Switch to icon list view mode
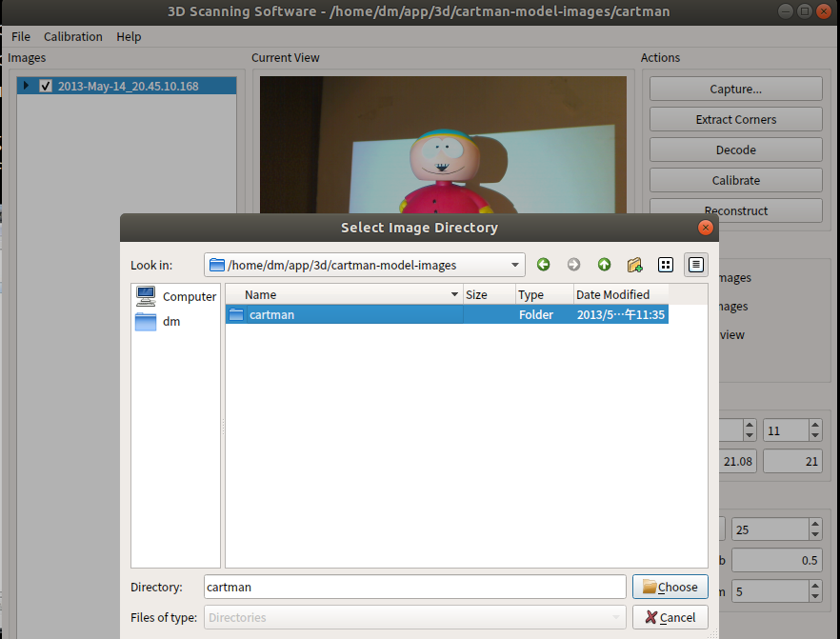 coord(666,265)
